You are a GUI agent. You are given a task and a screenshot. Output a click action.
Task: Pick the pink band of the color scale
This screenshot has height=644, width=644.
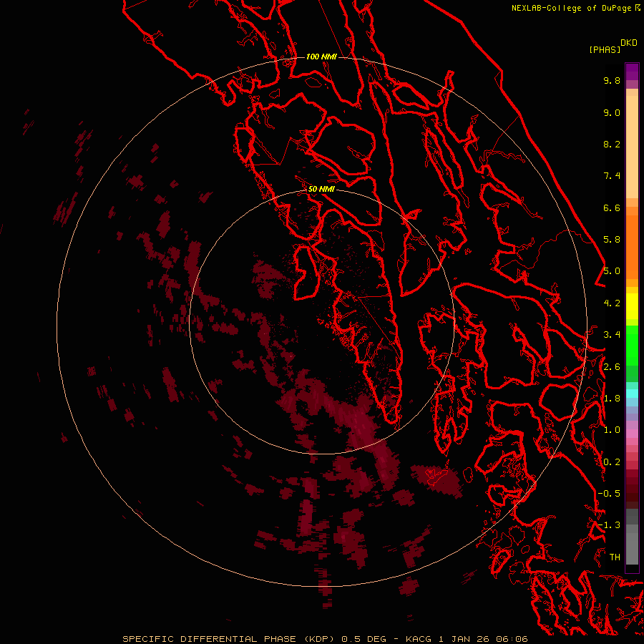(x=632, y=434)
